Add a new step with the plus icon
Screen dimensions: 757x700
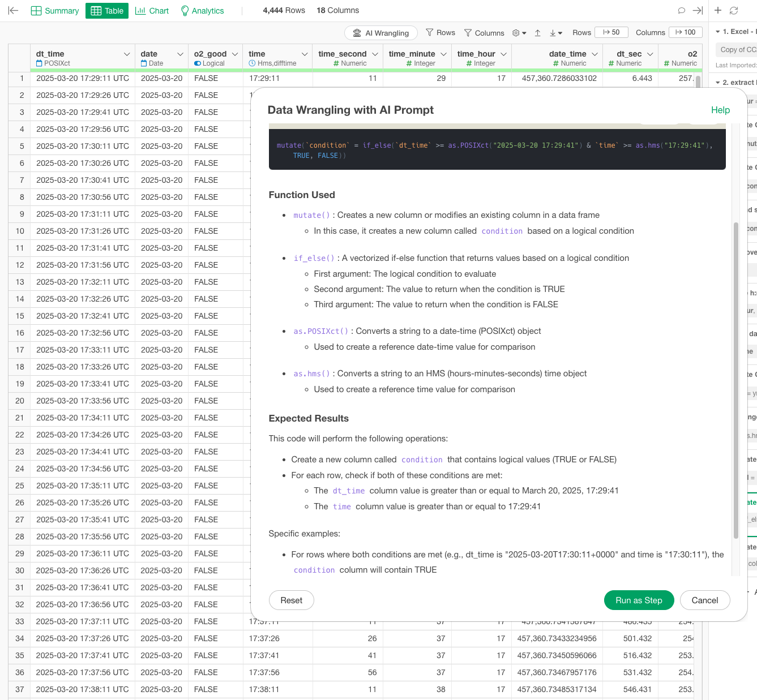718,11
